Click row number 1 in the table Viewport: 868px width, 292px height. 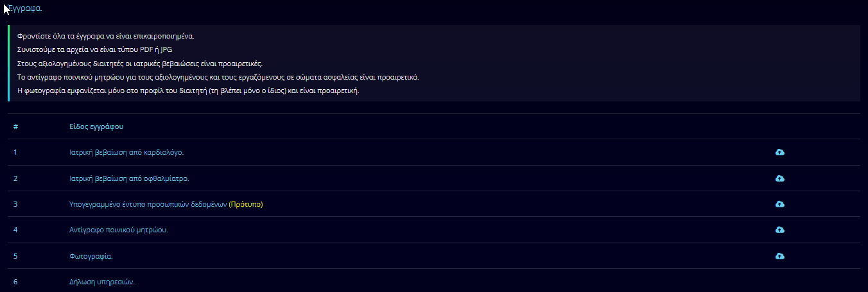tap(15, 152)
